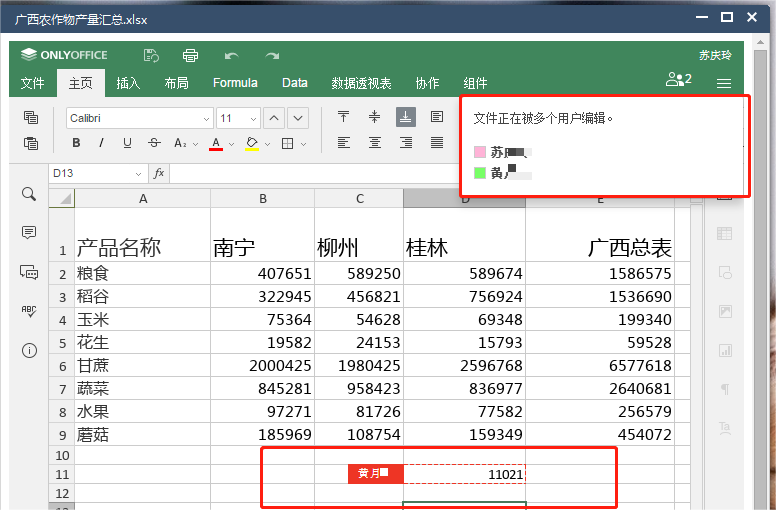Open text art settings in right sidebar
The height and width of the screenshot is (510, 776).
pyautogui.click(x=725, y=428)
